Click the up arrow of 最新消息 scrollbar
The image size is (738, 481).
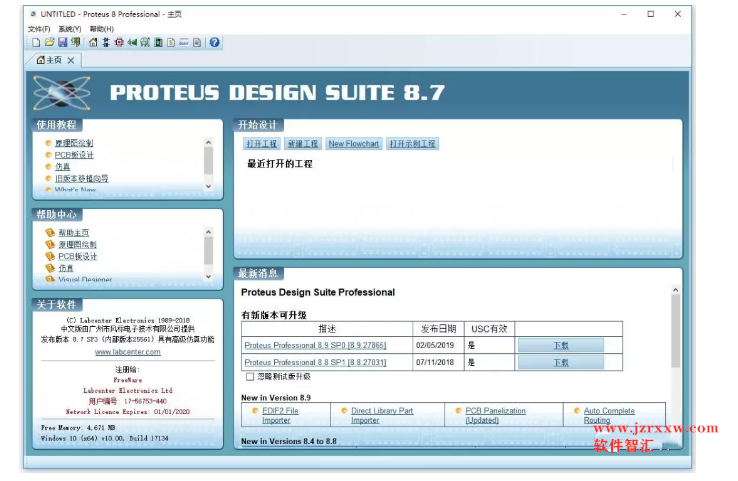675,290
